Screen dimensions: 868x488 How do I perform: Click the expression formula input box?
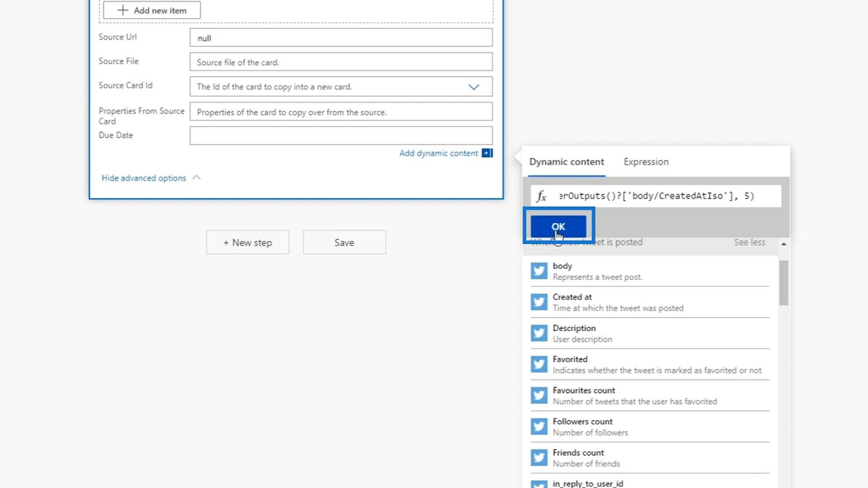pos(656,196)
